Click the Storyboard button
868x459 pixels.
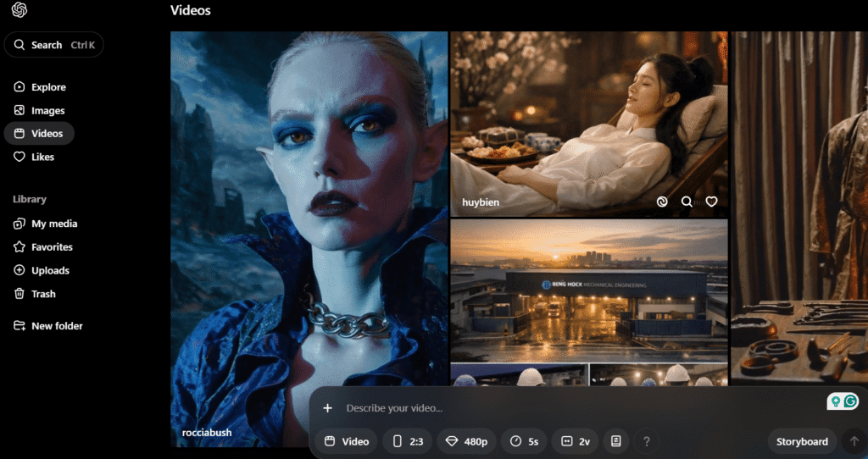pyautogui.click(x=802, y=441)
